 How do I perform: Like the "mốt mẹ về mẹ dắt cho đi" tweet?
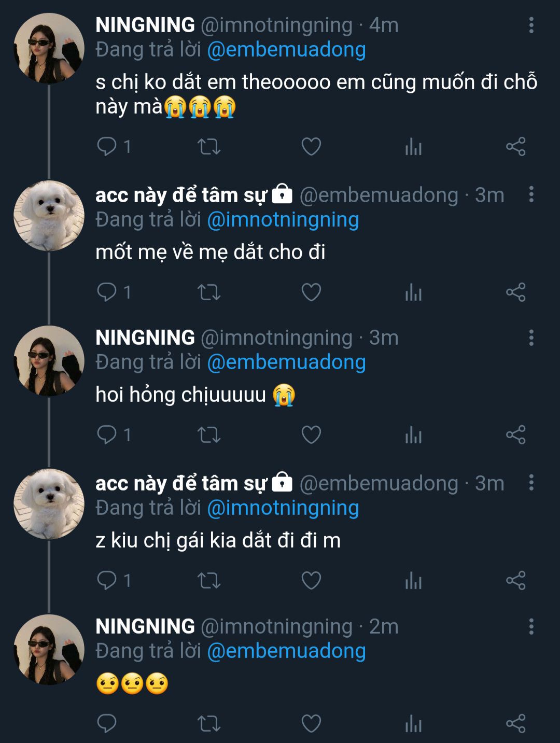tap(311, 292)
